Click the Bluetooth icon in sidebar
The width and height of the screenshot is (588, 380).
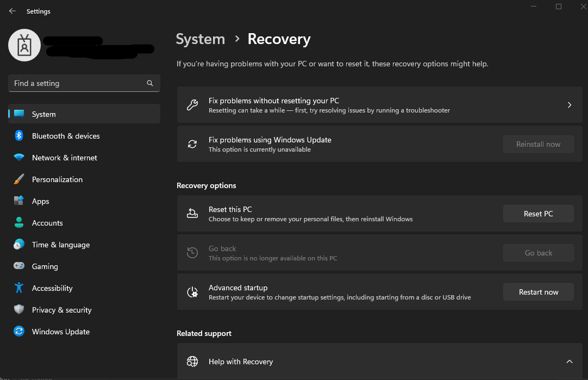(x=19, y=135)
